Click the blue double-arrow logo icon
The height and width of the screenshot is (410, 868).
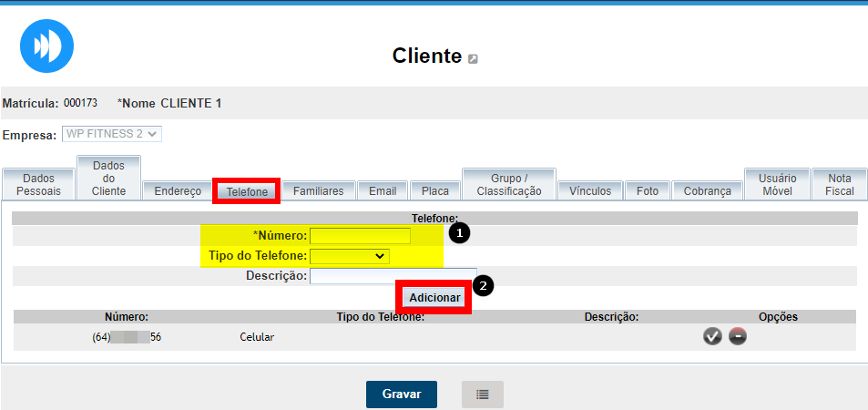click(x=46, y=46)
